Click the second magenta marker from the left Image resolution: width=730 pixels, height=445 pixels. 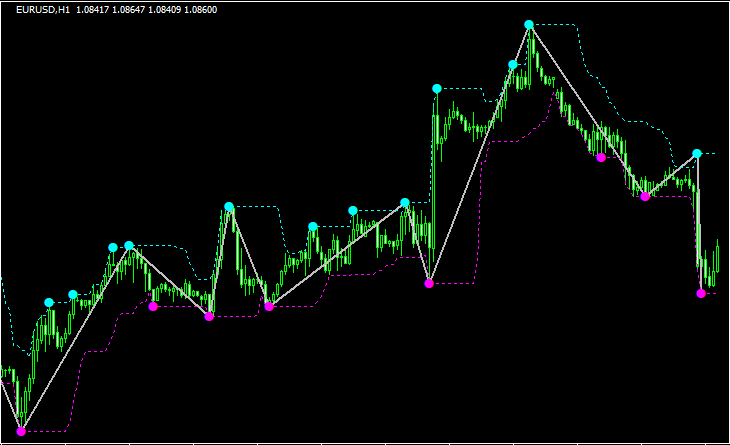(x=153, y=307)
